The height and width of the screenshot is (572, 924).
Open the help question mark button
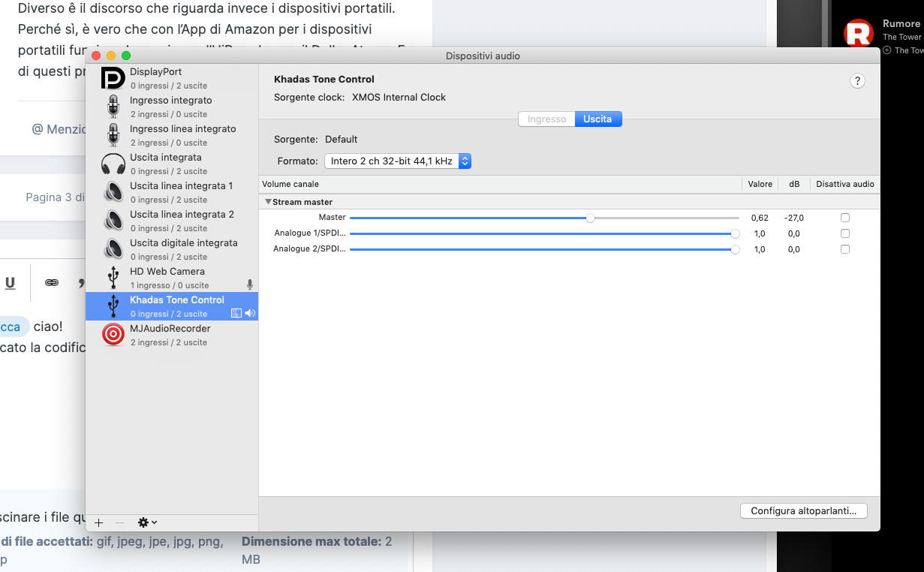(x=857, y=81)
